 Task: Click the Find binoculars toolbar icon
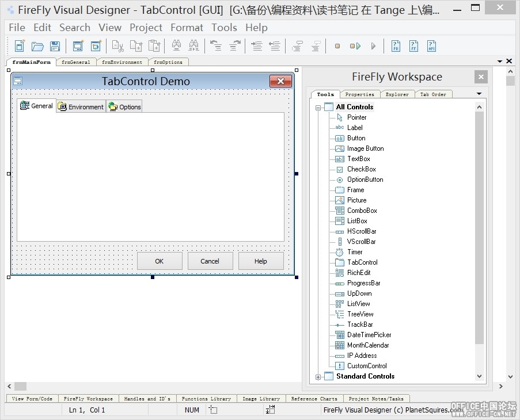click(x=176, y=45)
